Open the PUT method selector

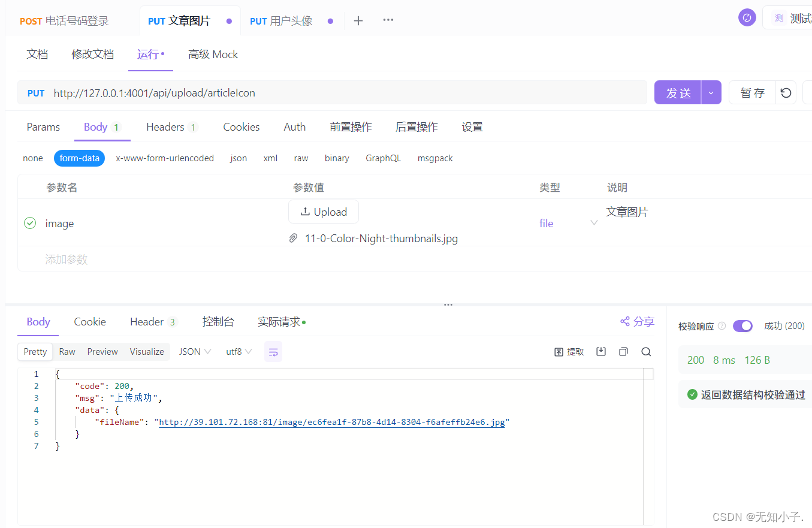coord(36,93)
